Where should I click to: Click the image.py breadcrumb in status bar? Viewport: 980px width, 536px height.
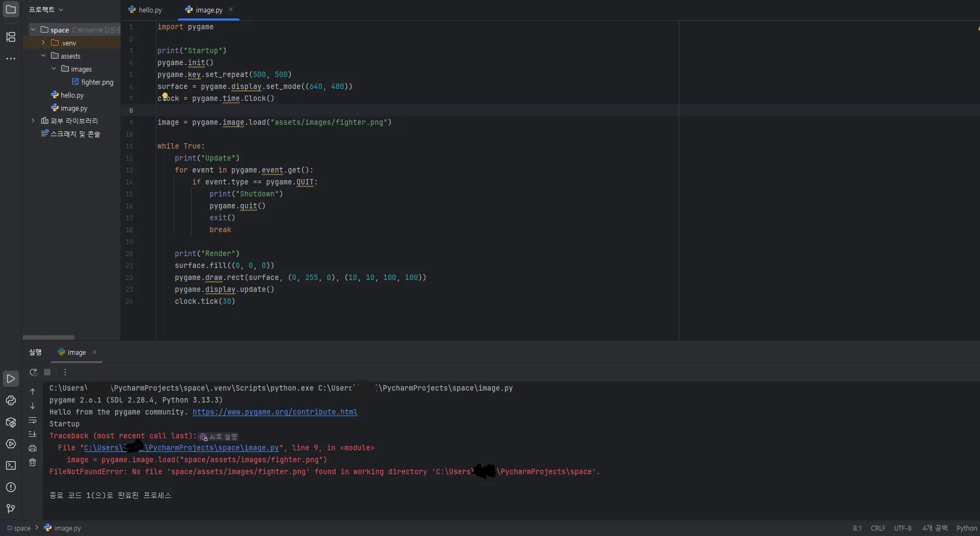point(62,528)
